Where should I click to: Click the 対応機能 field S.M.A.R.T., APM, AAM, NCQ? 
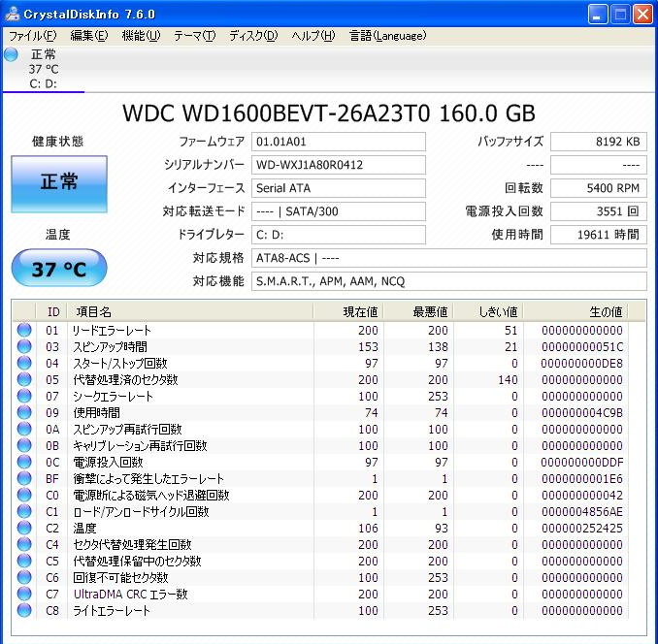coord(449,281)
